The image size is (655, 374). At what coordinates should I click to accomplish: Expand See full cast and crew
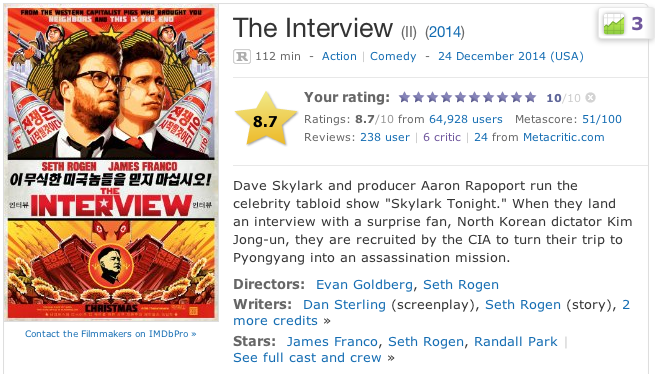click(307, 358)
